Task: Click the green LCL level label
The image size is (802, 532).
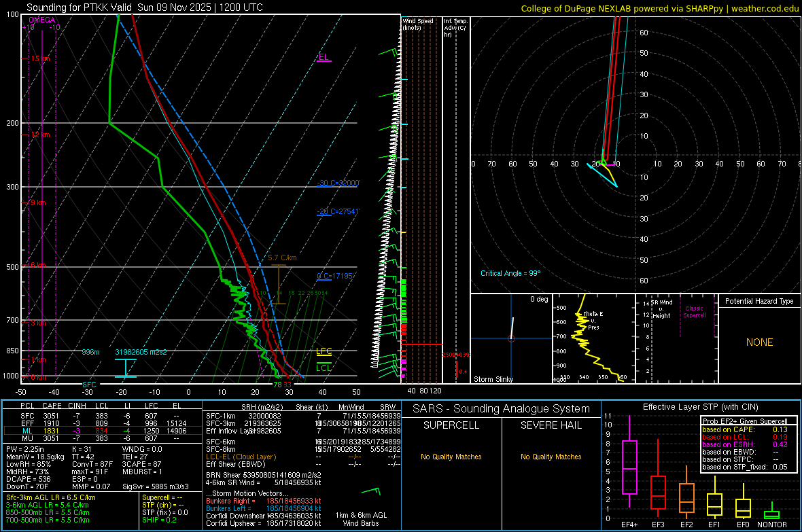Action: click(324, 368)
